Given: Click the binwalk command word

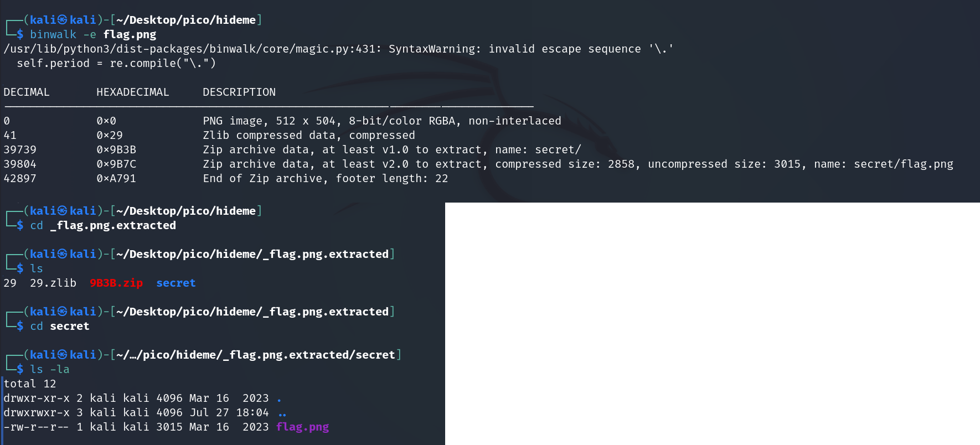Looking at the screenshot, I should 53,34.
